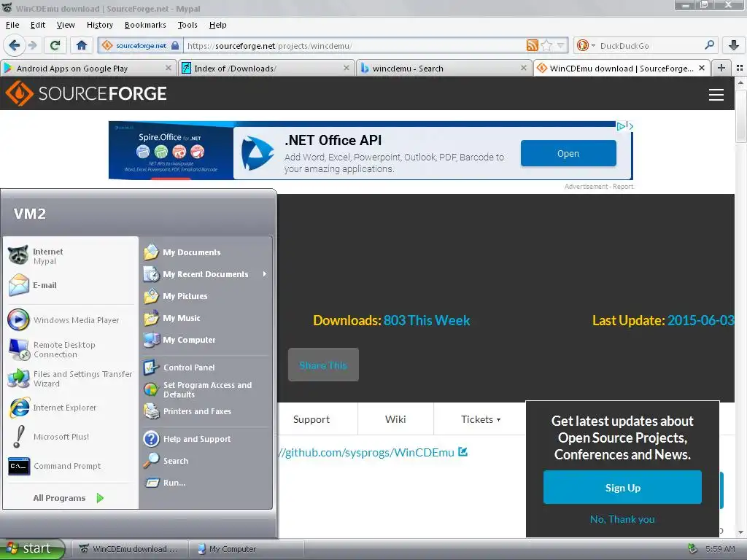Click Open on the .NET Office API ad
Viewport: 747px width, 560px height.
(x=568, y=153)
